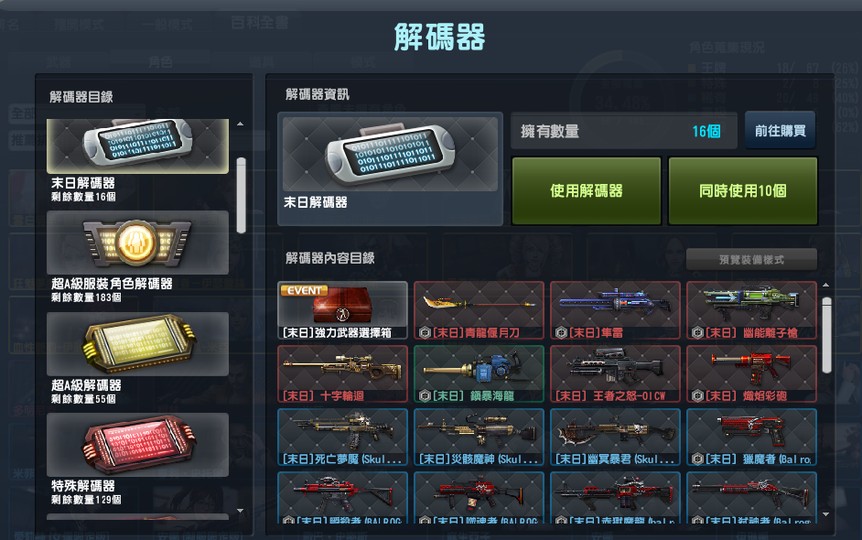The image size is (862, 540).
Task: Select the 獵魔者 pistol item
Action: pos(752,437)
